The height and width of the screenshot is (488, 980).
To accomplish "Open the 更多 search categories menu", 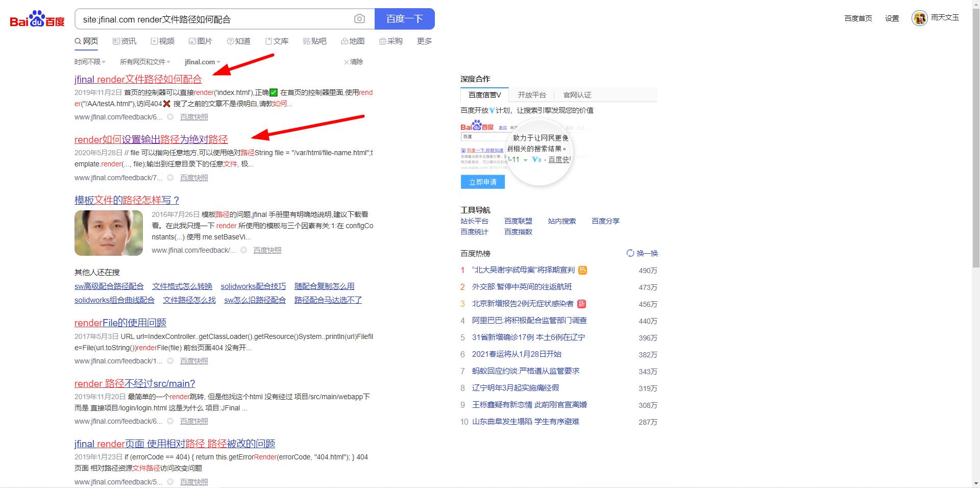I will (424, 41).
